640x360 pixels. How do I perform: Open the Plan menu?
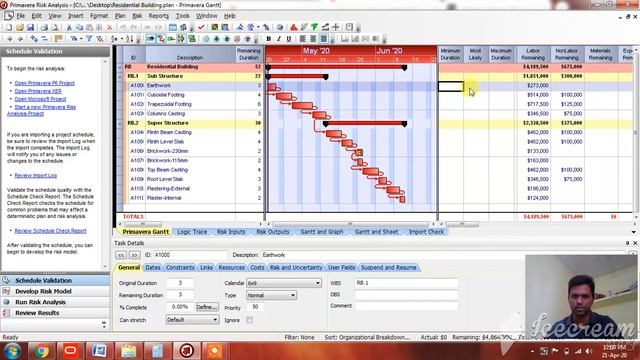pyautogui.click(x=120, y=16)
